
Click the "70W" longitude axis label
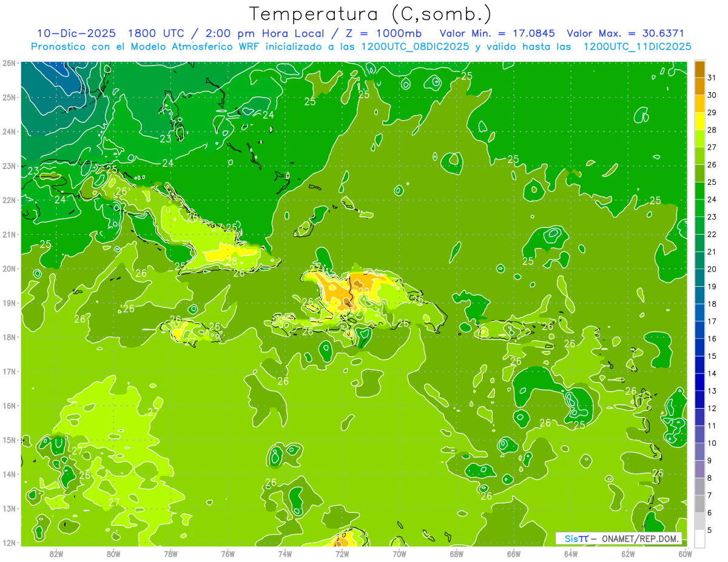[x=399, y=554]
